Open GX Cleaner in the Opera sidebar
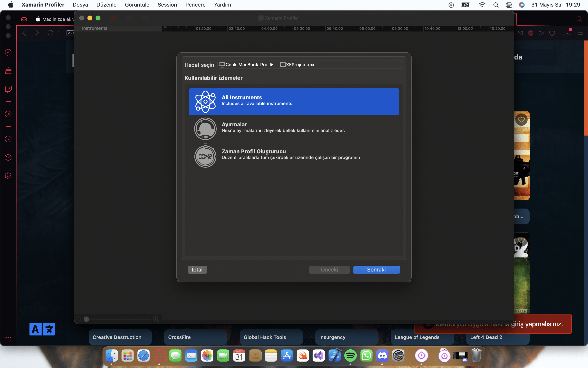The height and width of the screenshot is (368, 588). coord(8,71)
